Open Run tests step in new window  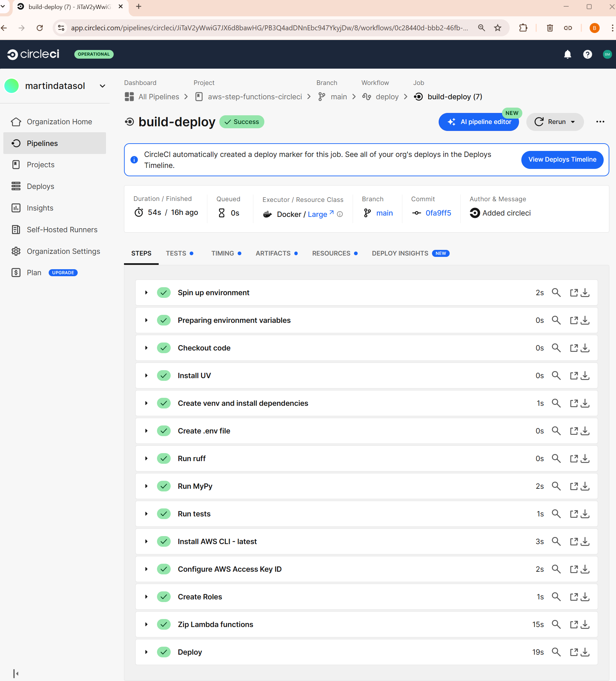[574, 514]
